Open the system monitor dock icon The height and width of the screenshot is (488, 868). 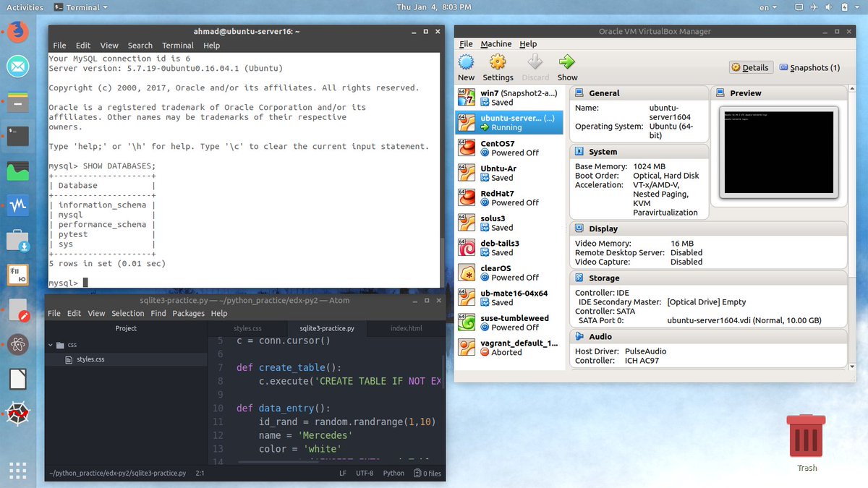tap(18, 171)
